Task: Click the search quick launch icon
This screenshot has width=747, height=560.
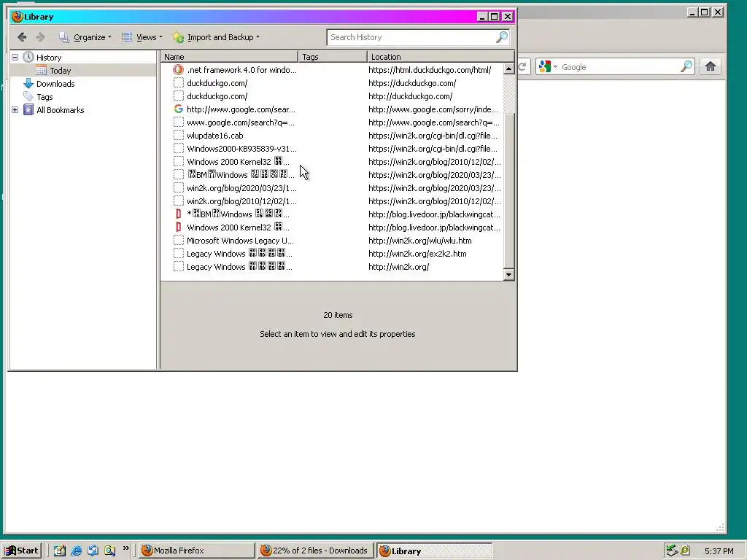Action: coord(109,551)
